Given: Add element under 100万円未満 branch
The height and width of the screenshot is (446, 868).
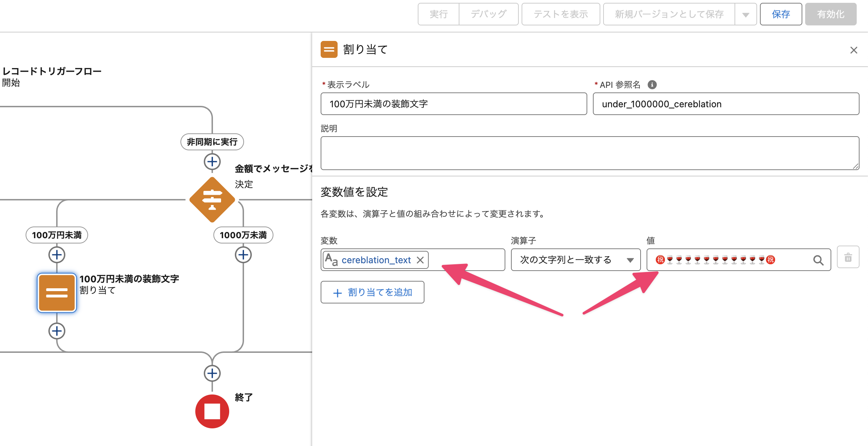Looking at the screenshot, I should click(x=57, y=255).
